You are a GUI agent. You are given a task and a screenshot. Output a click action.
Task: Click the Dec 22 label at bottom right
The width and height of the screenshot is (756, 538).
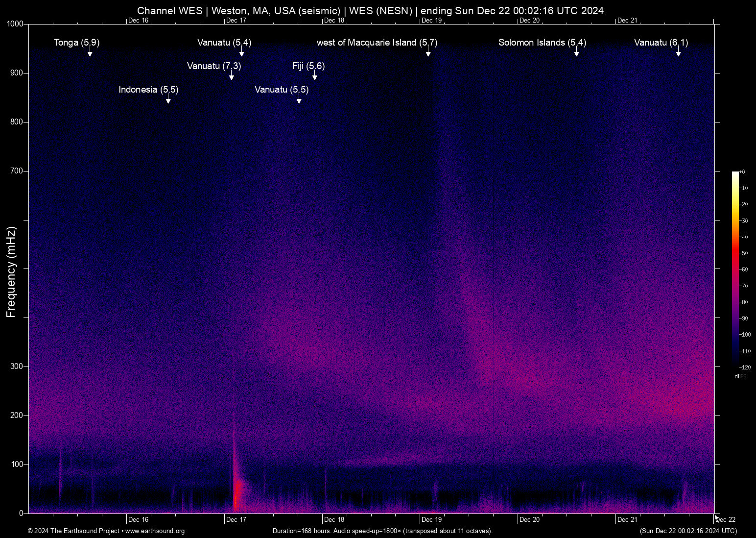click(725, 519)
